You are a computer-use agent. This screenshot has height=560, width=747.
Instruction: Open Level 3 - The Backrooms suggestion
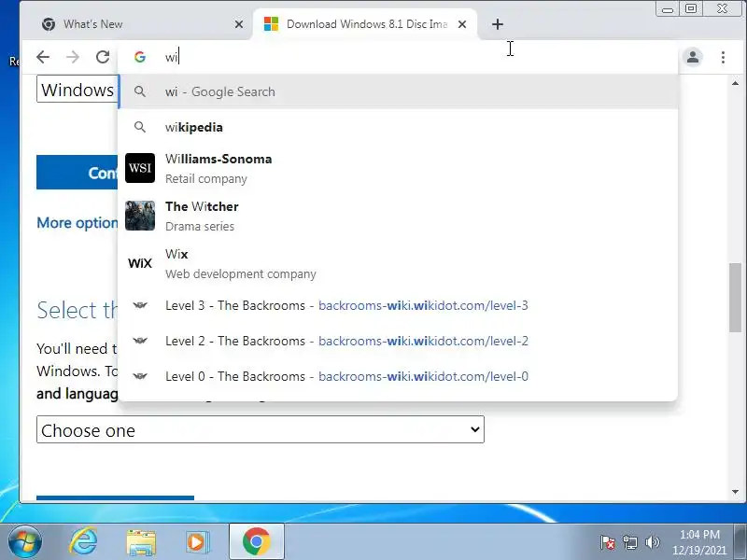click(398, 305)
